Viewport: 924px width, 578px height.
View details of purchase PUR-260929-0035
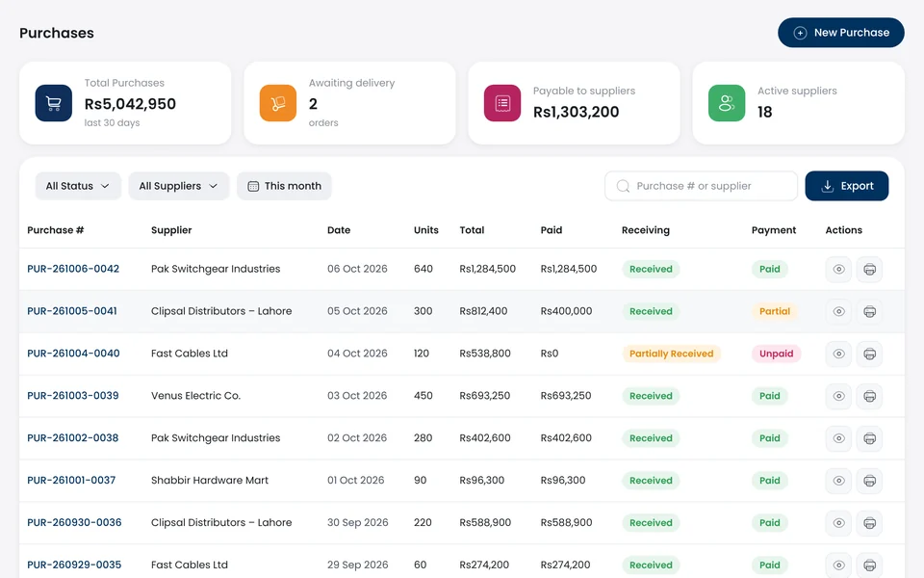coord(838,565)
